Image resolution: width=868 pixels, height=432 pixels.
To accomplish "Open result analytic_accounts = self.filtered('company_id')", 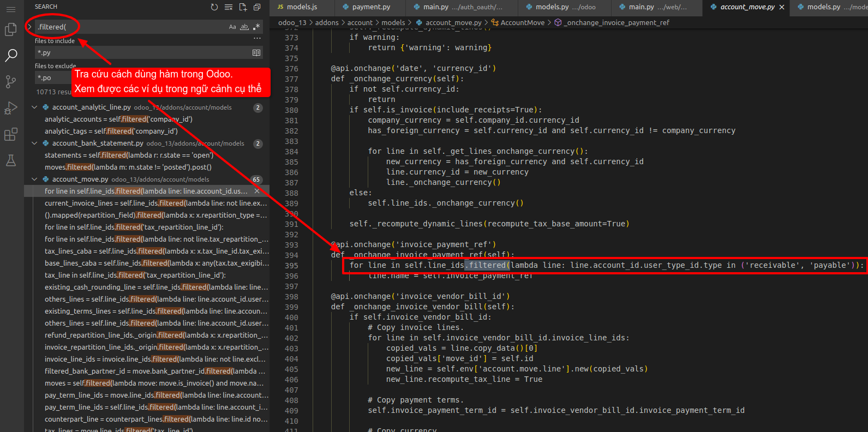I will (x=118, y=119).
